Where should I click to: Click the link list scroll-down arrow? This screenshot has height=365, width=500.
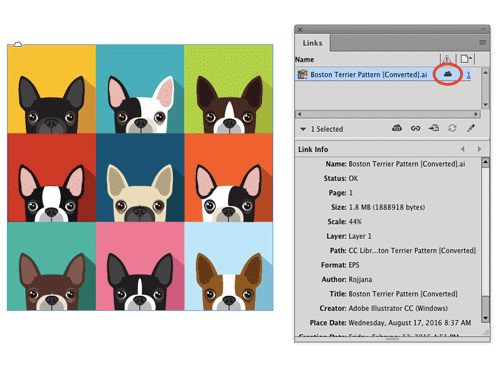coord(485,104)
